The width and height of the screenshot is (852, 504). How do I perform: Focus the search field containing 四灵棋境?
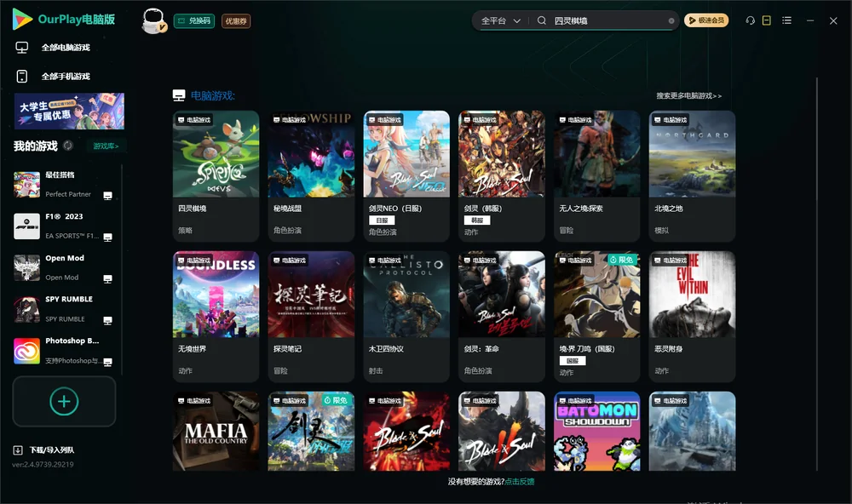coord(608,20)
